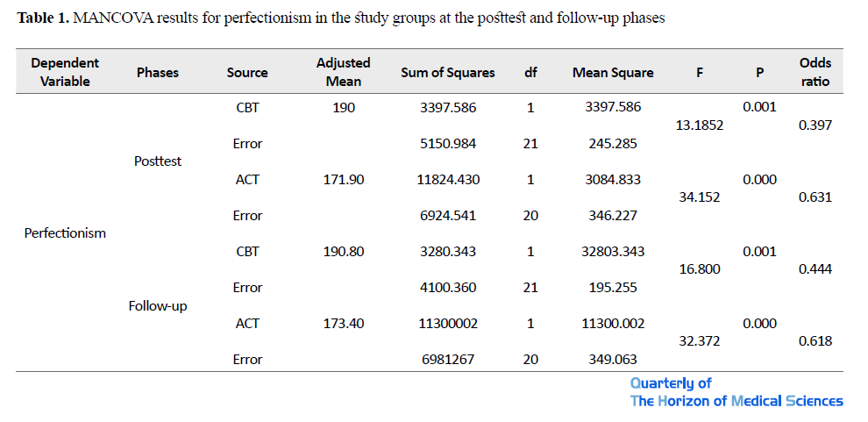
Task: Click The Horizon of Medical Sciences logo
Action: tap(736, 401)
